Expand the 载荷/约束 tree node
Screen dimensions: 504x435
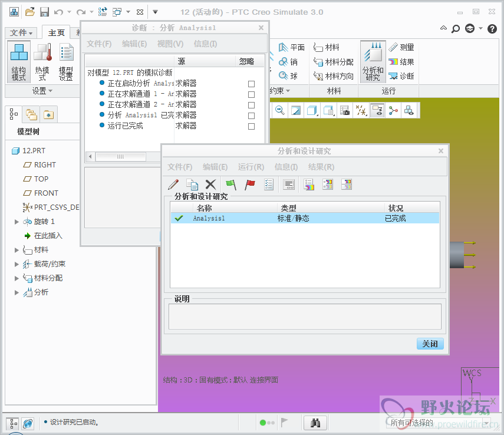tap(17, 264)
